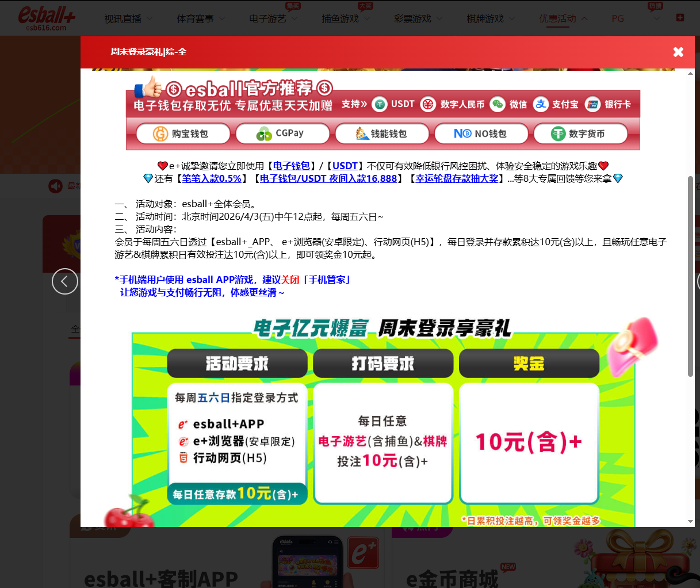
Task: Click the e金币商城 heading behind popup
Action: [x=452, y=578]
